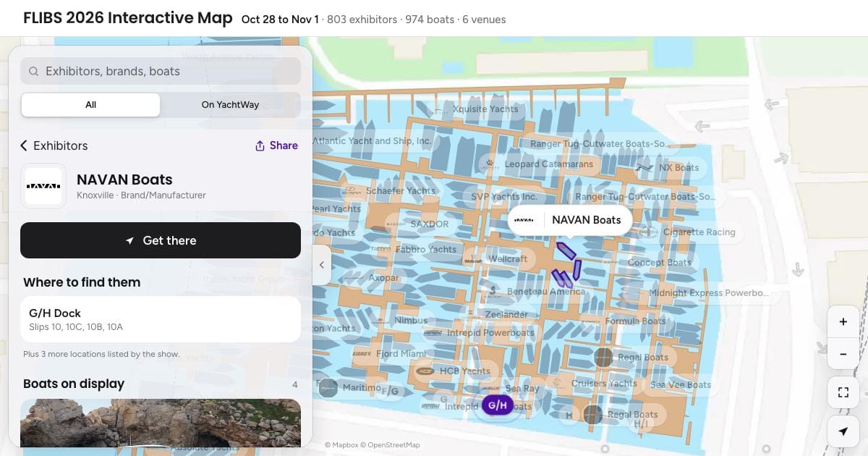Select the SAXDOR map label
This screenshot has width=868, height=456.
coord(430,224)
